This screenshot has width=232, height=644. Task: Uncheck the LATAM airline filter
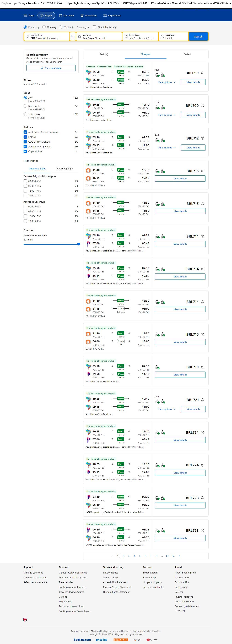coord(25,137)
